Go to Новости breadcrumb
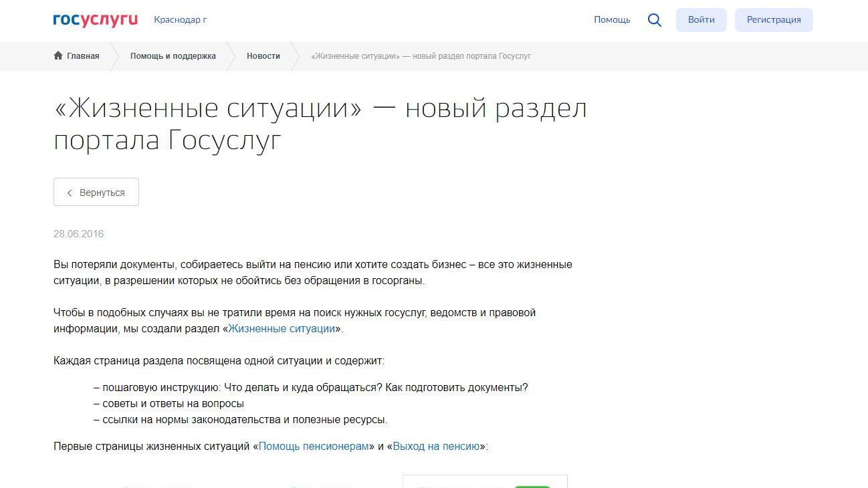868x488 pixels. (263, 56)
